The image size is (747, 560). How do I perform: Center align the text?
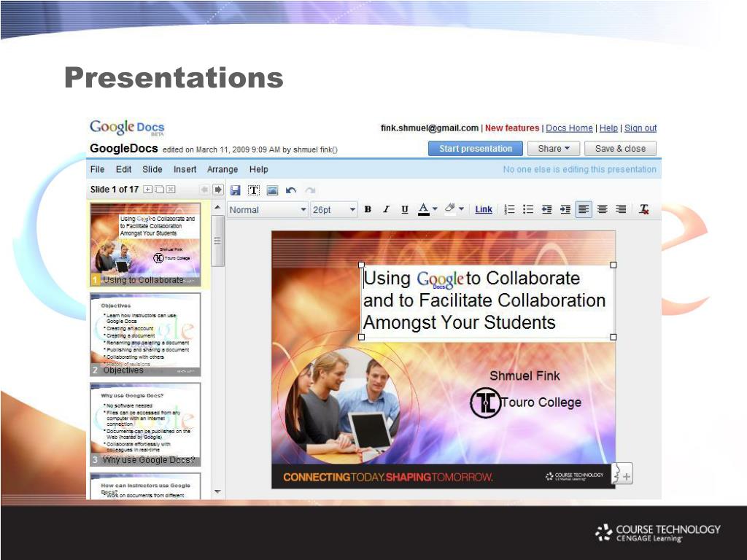pos(602,209)
